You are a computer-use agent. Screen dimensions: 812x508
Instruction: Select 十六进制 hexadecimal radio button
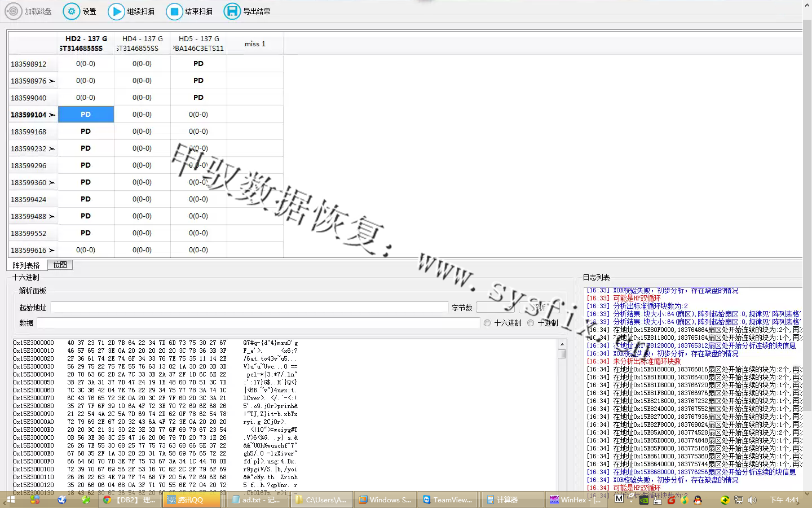487,323
